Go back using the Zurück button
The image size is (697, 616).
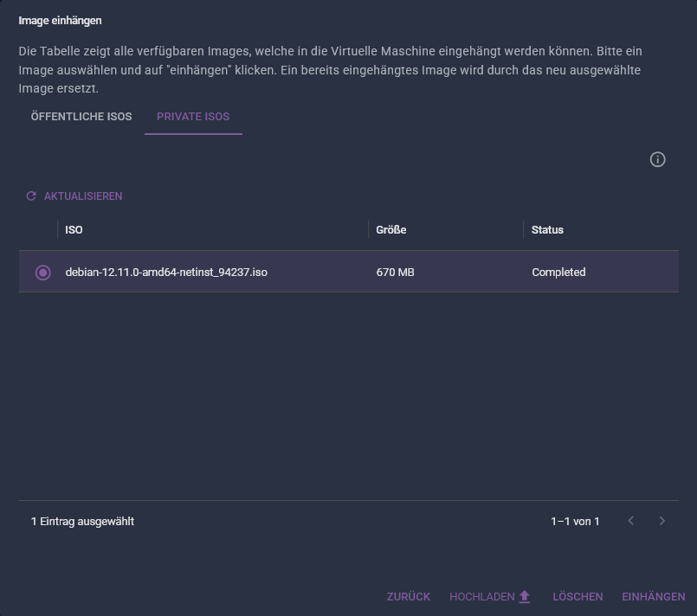tap(409, 596)
